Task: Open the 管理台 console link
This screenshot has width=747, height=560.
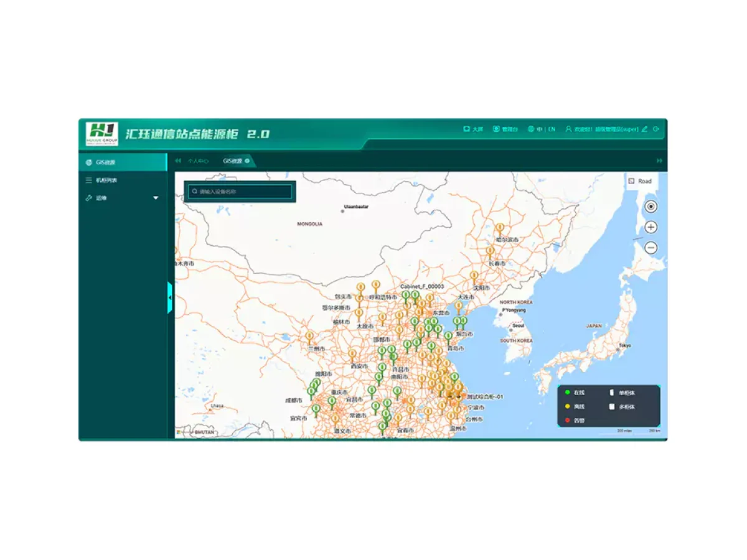Action: 505,129
